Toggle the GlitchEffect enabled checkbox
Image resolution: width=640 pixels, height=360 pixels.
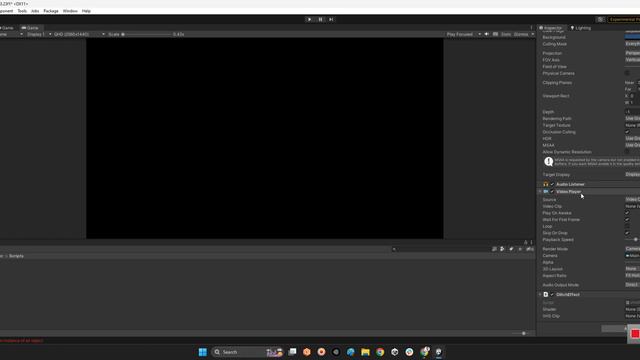point(552,294)
